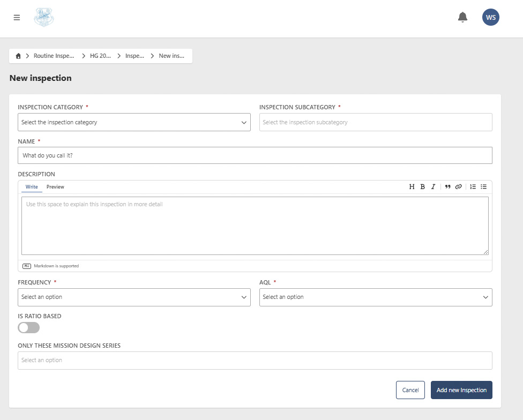
Task: Click the organization crest logo
Action: pyautogui.click(x=44, y=17)
